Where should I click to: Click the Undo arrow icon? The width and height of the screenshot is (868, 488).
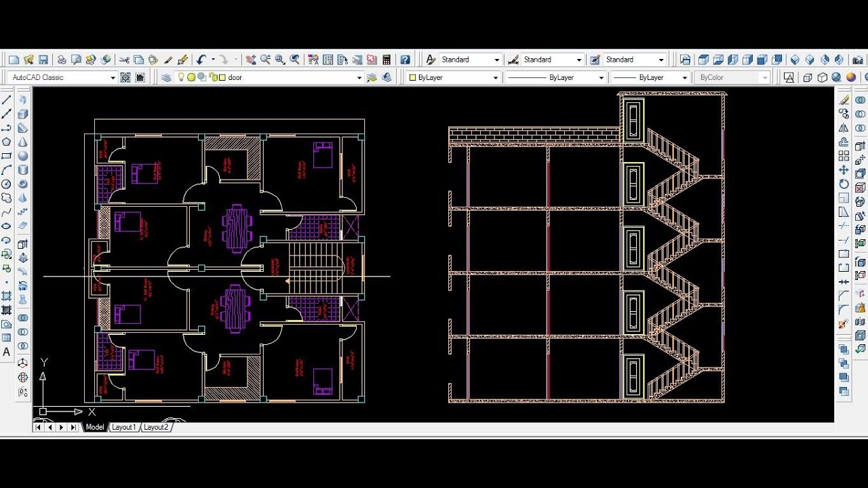tap(201, 60)
